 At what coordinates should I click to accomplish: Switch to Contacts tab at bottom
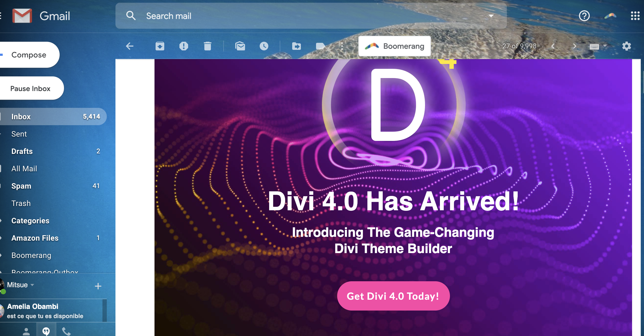pos(26,331)
